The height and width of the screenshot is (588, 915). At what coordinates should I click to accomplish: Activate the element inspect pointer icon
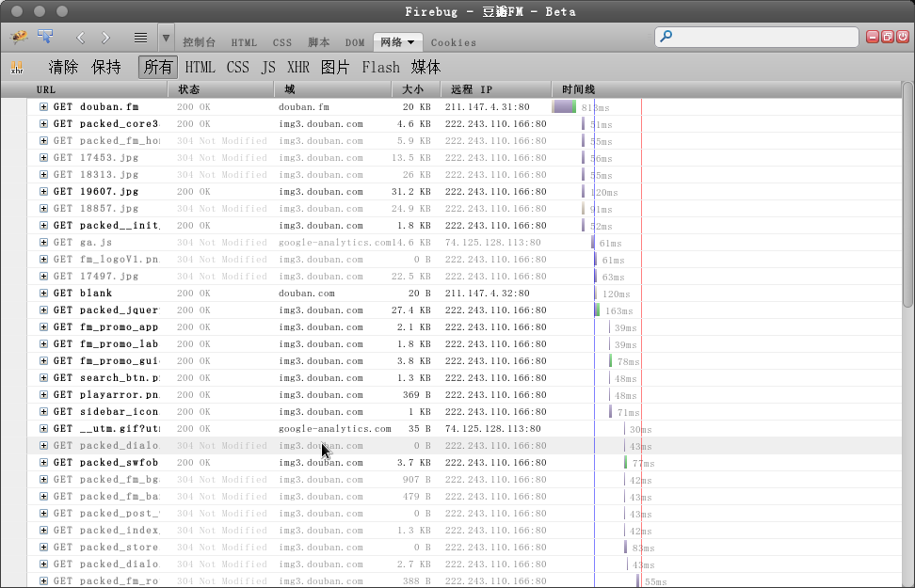(x=45, y=37)
